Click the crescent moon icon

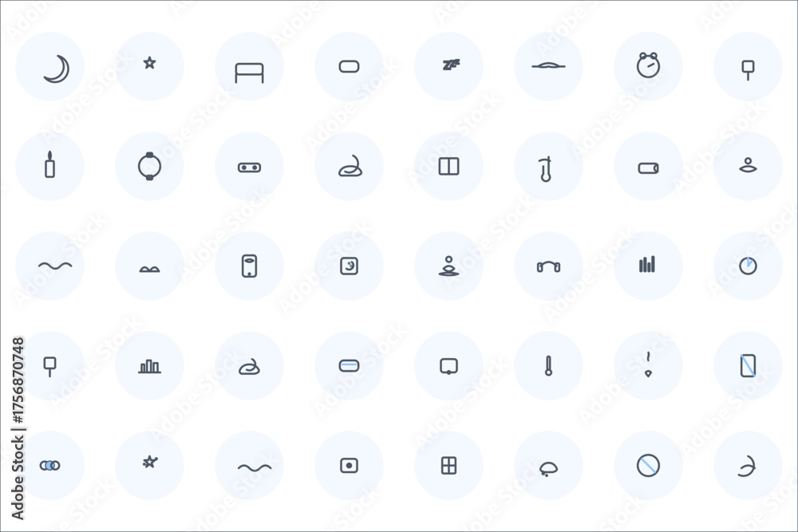pyautogui.click(x=56, y=69)
